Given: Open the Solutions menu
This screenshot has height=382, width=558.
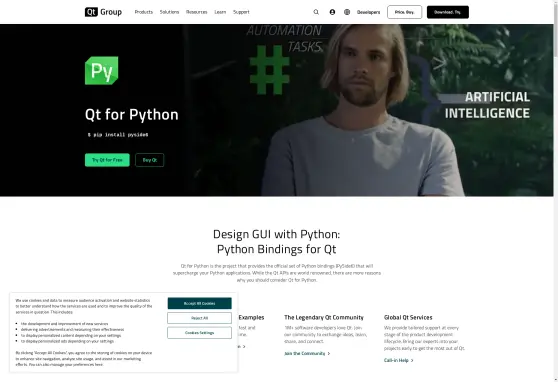Looking at the screenshot, I should pos(169,12).
